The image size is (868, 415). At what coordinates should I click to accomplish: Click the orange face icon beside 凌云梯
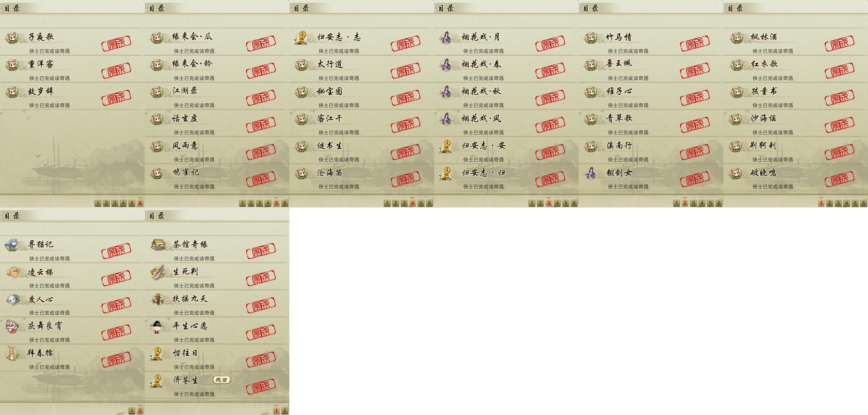13,272
